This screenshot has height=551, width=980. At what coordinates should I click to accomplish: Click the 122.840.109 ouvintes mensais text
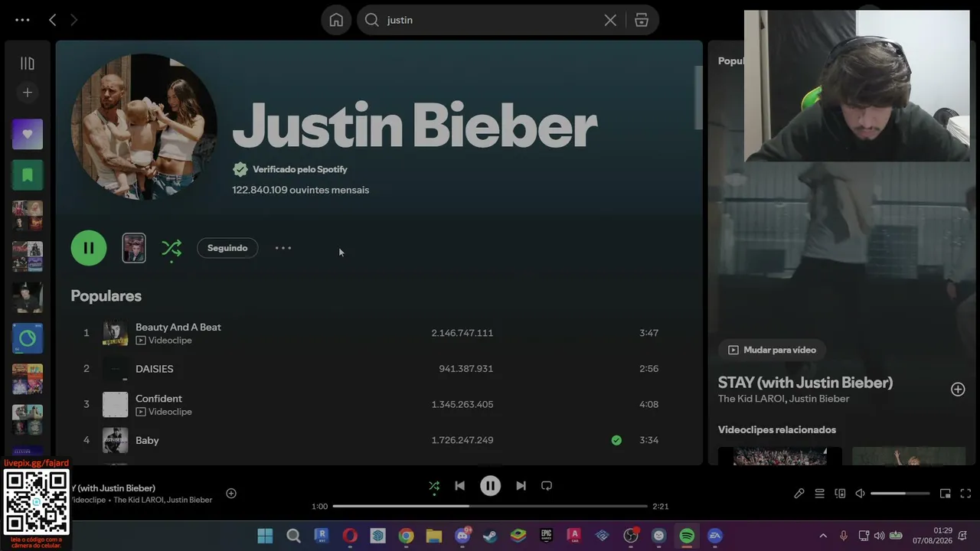(x=301, y=190)
